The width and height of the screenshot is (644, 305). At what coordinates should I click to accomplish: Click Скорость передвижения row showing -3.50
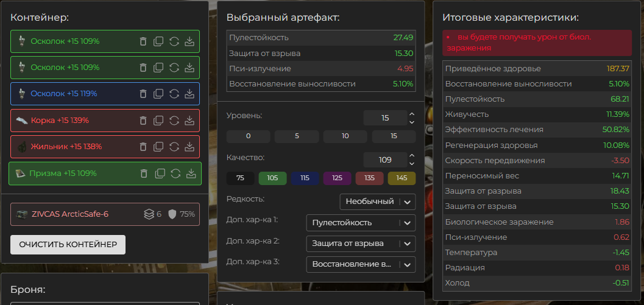(x=537, y=161)
